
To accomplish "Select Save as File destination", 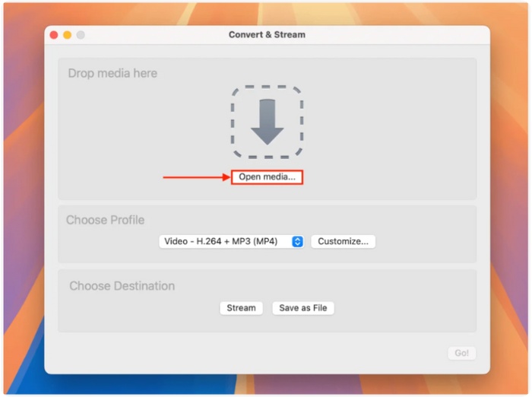I will click(302, 308).
